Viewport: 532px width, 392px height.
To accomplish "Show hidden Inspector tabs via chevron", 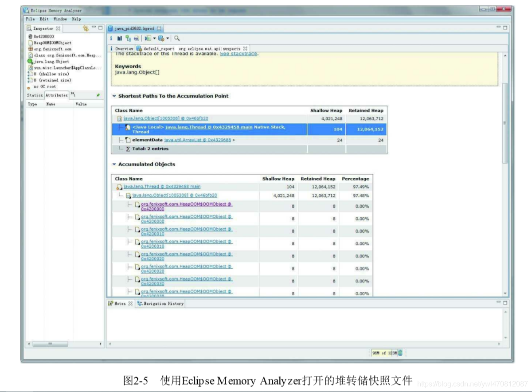I will 73,94.
